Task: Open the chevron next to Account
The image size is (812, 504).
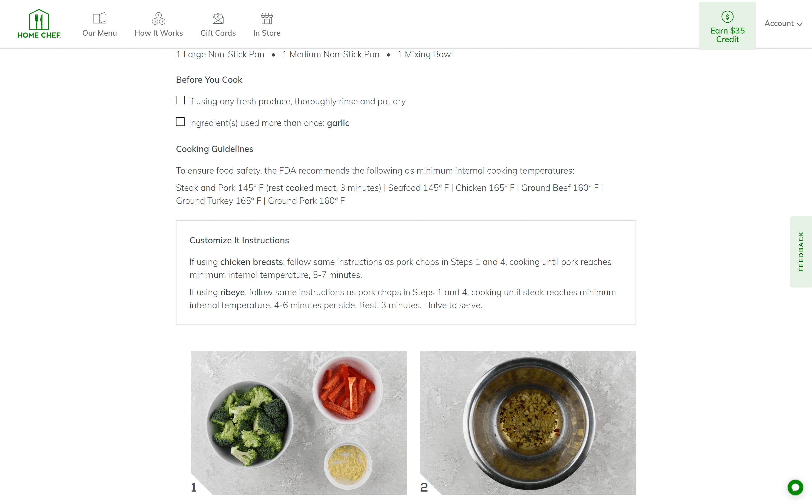Action: [799, 24]
